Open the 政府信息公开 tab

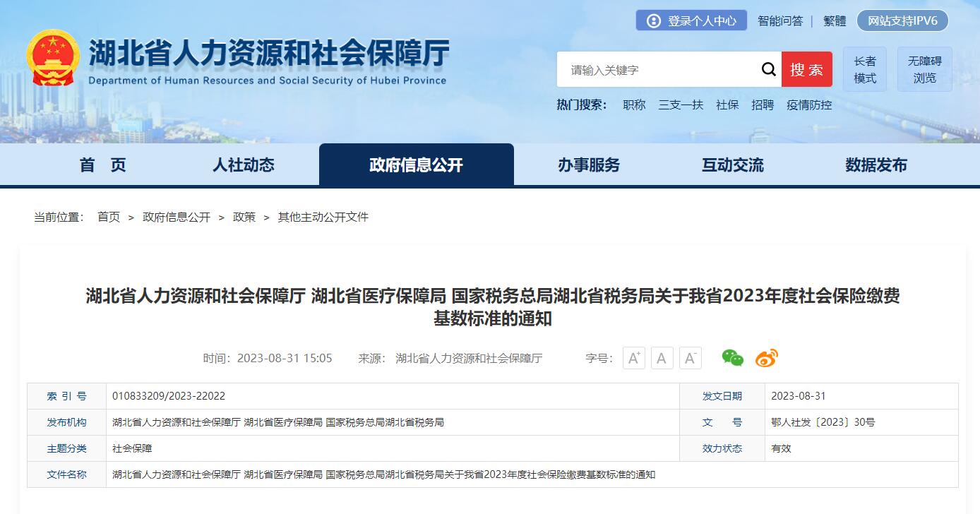tap(416, 165)
